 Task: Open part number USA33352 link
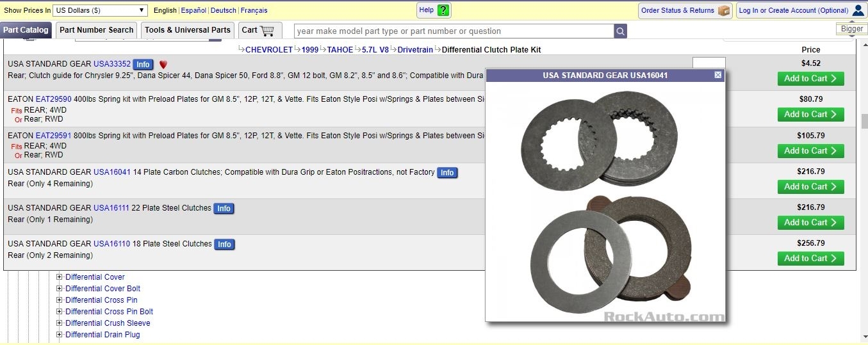(112, 64)
